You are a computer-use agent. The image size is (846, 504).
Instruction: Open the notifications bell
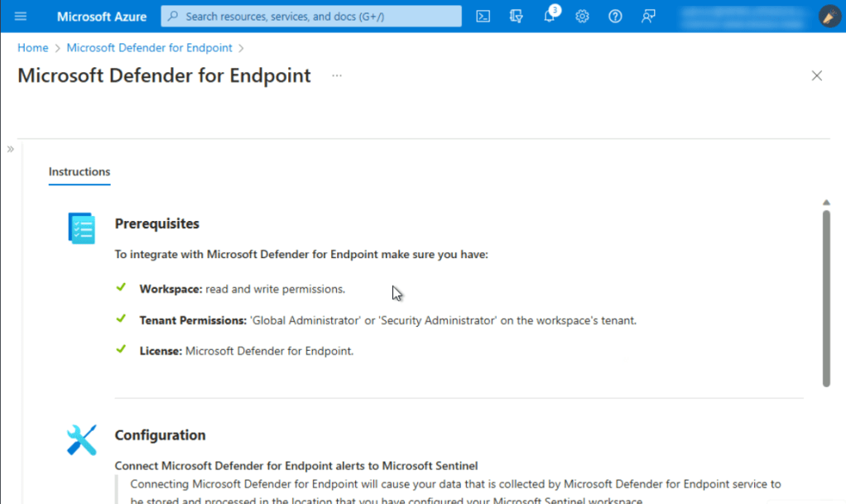550,17
